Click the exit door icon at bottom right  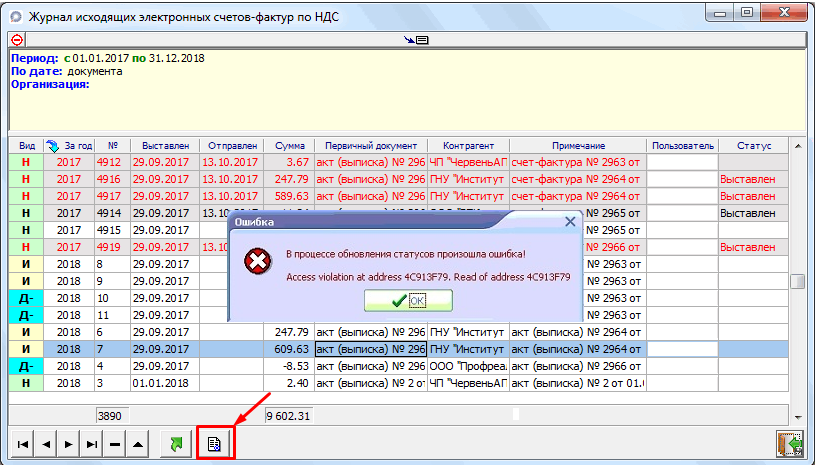[x=790, y=443]
